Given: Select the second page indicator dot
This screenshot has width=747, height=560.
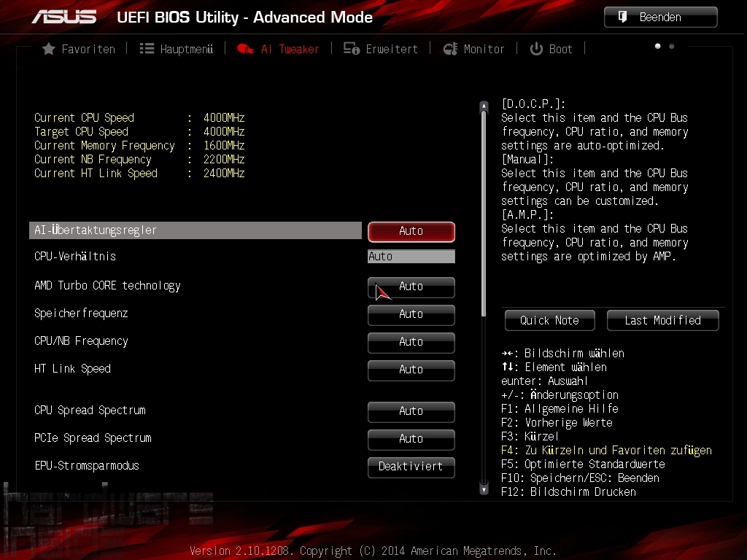Looking at the screenshot, I should 671,46.
